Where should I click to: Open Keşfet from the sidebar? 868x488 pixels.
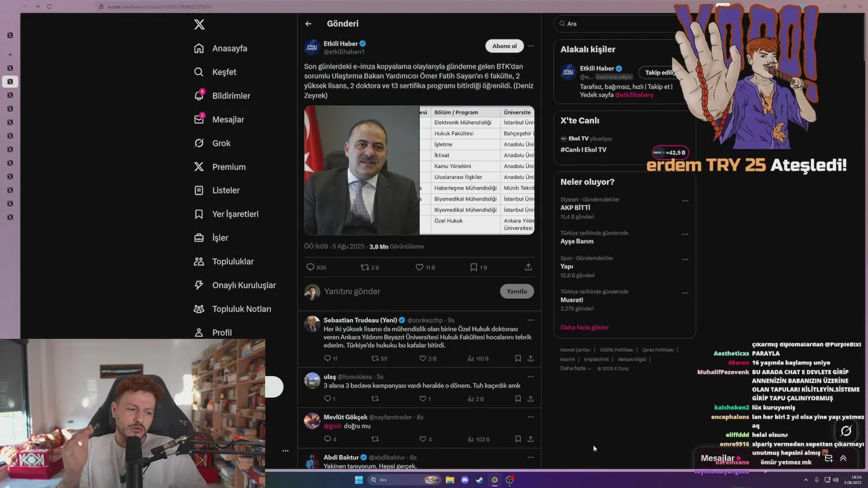coord(215,72)
